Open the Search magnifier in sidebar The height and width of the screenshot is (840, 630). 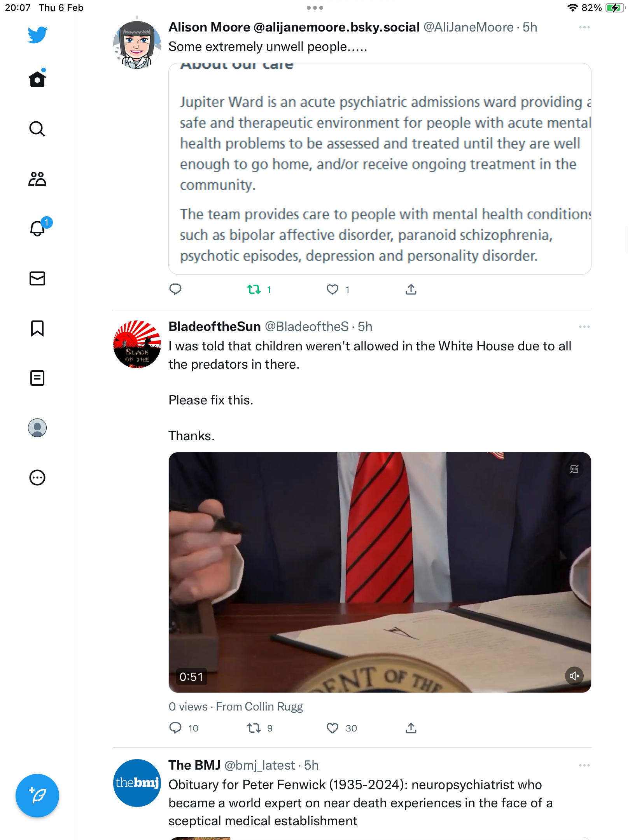pos(37,129)
